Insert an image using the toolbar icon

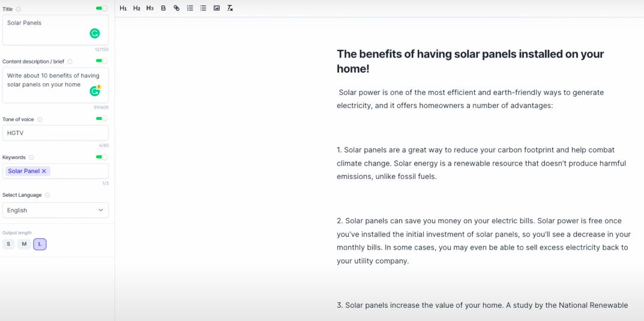pyautogui.click(x=217, y=8)
